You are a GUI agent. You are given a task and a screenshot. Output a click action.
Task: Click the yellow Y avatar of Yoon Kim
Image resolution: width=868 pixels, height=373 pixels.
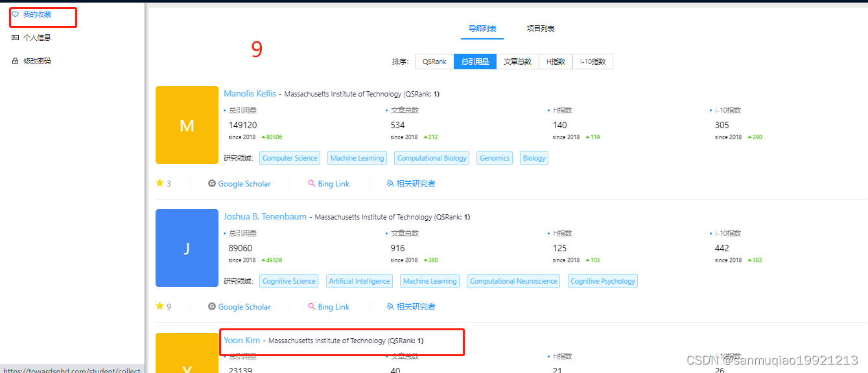[187, 353]
